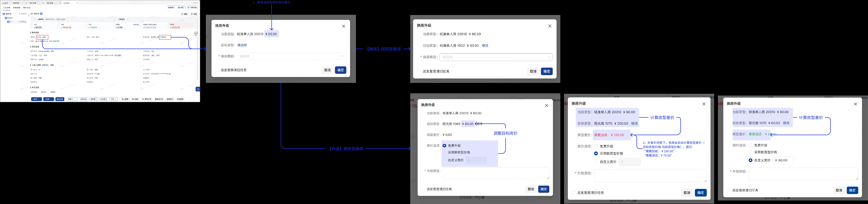This screenshot has height=204, width=868.
Task: Check 派发客房清扫任务 in the 标准单人房 1002 dialog
Action: [419, 71]
